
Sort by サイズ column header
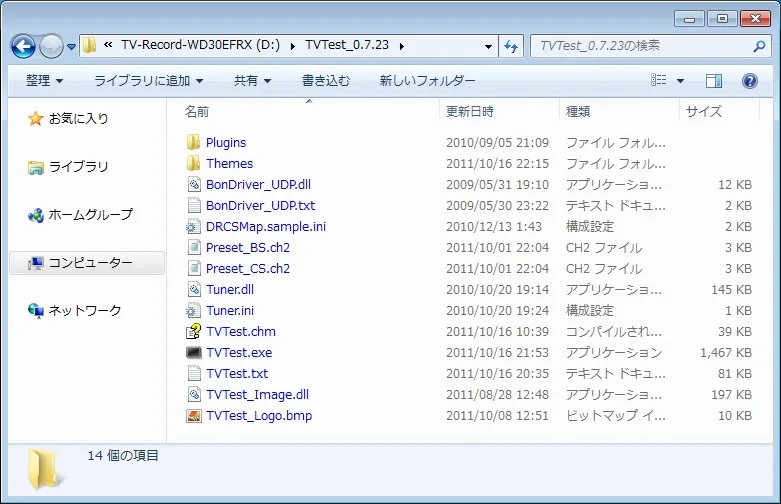(x=703, y=112)
